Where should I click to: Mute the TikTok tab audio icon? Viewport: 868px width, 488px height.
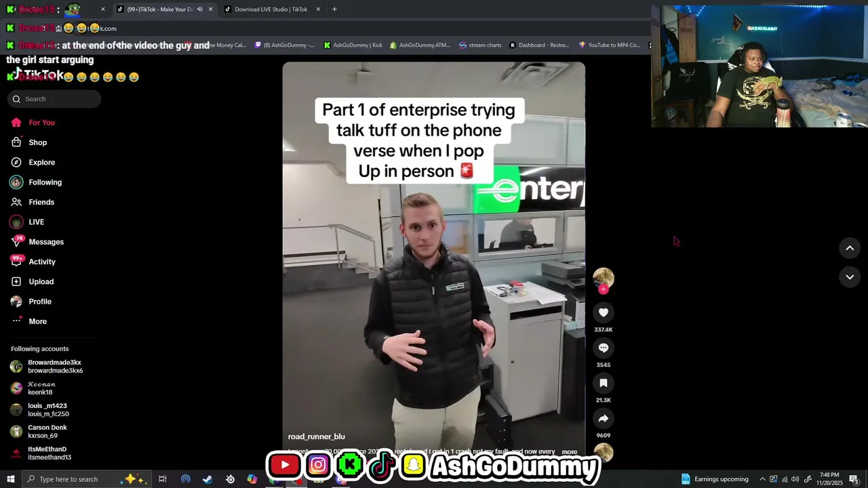[199, 9]
